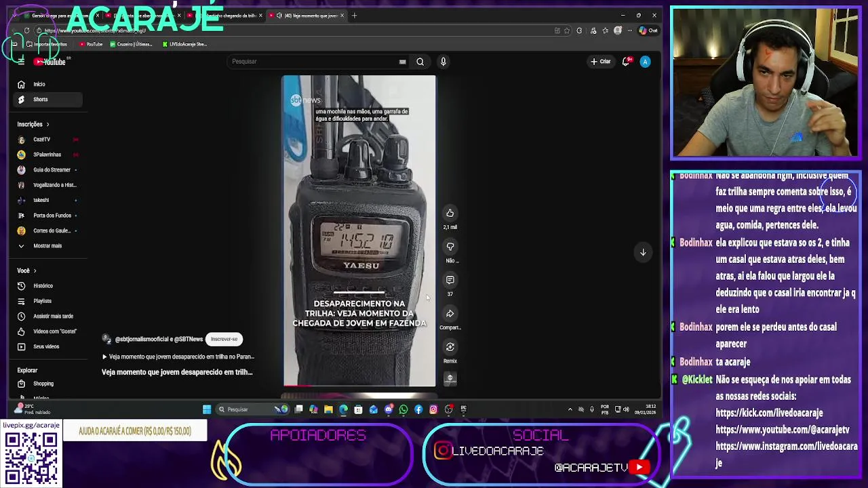
Task: Click Criar to create a video
Action: coord(601,62)
